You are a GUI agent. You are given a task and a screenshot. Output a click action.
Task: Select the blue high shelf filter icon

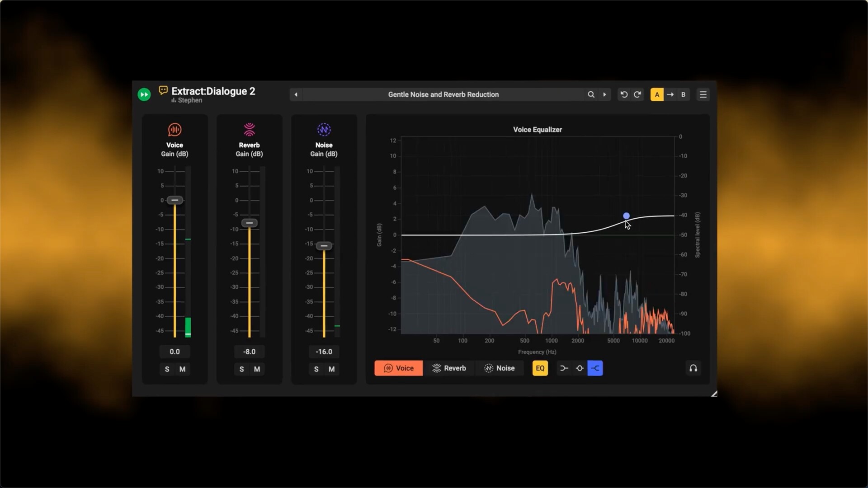pyautogui.click(x=595, y=368)
